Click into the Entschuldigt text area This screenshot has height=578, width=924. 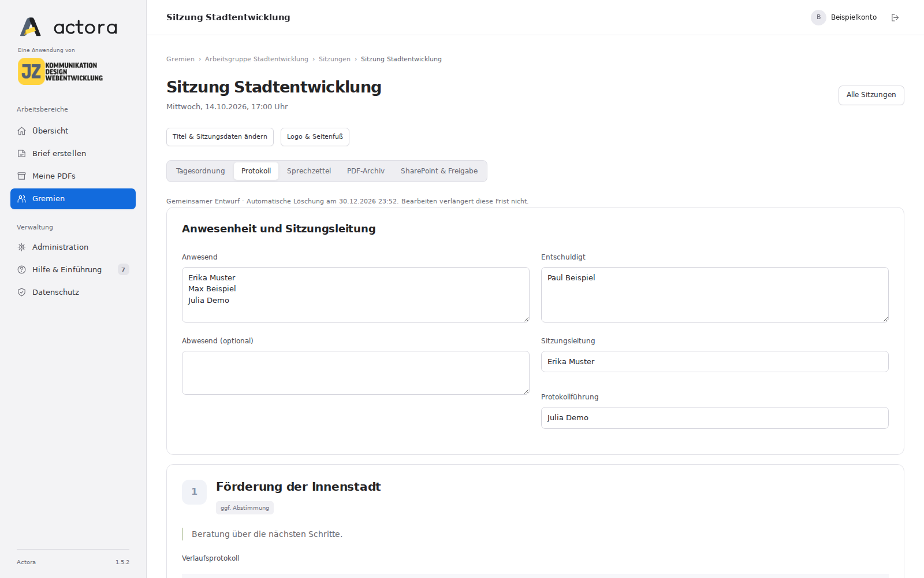pos(715,295)
